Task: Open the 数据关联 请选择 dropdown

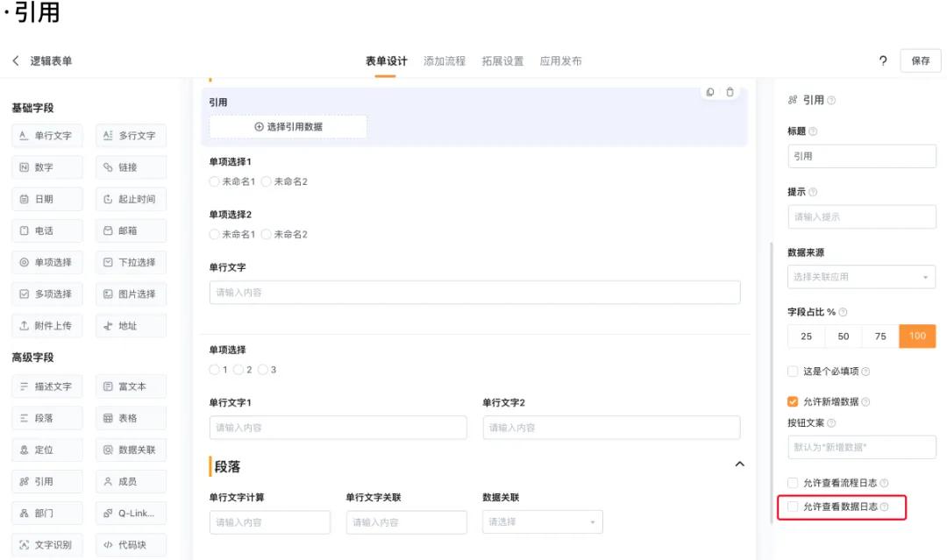Action: tap(542, 522)
